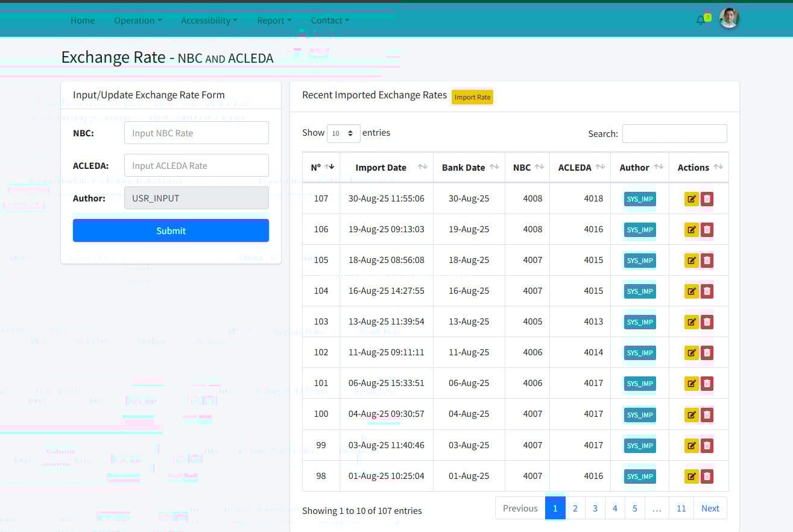Viewport: 793px width, 532px height.
Task: Open the user profile avatar
Action: [x=728, y=19]
